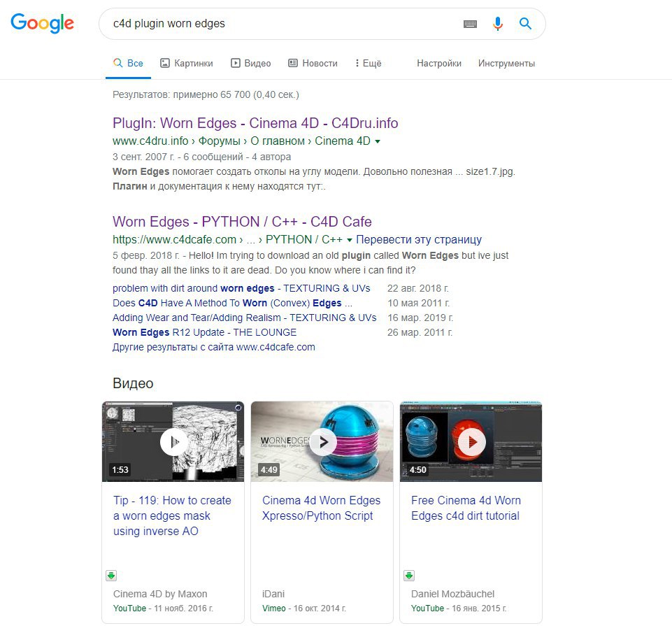Click the Cinema 4D by Maxon channel name
The height and width of the screenshot is (626, 672).
(x=160, y=594)
